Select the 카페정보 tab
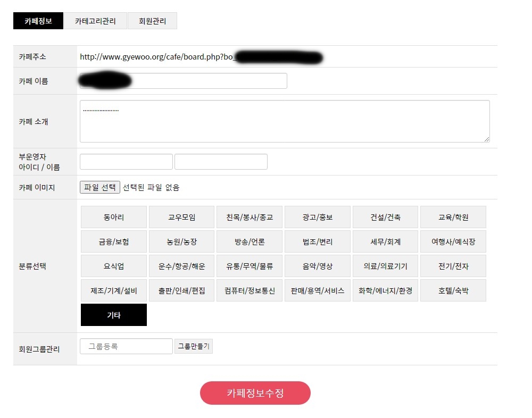This screenshot has width=532, height=418. click(x=38, y=21)
